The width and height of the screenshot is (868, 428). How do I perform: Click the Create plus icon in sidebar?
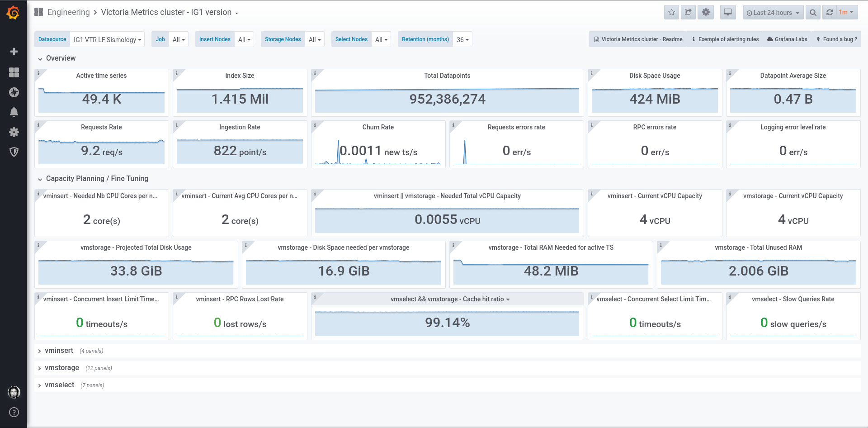[x=14, y=52]
